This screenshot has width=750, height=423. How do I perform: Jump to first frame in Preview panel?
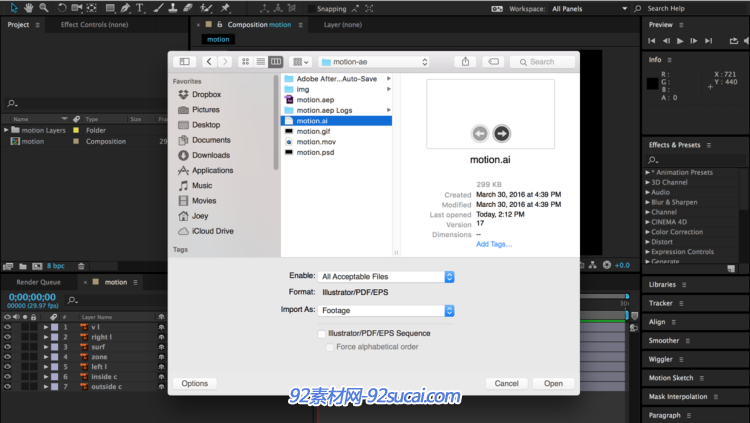(651, 41)
